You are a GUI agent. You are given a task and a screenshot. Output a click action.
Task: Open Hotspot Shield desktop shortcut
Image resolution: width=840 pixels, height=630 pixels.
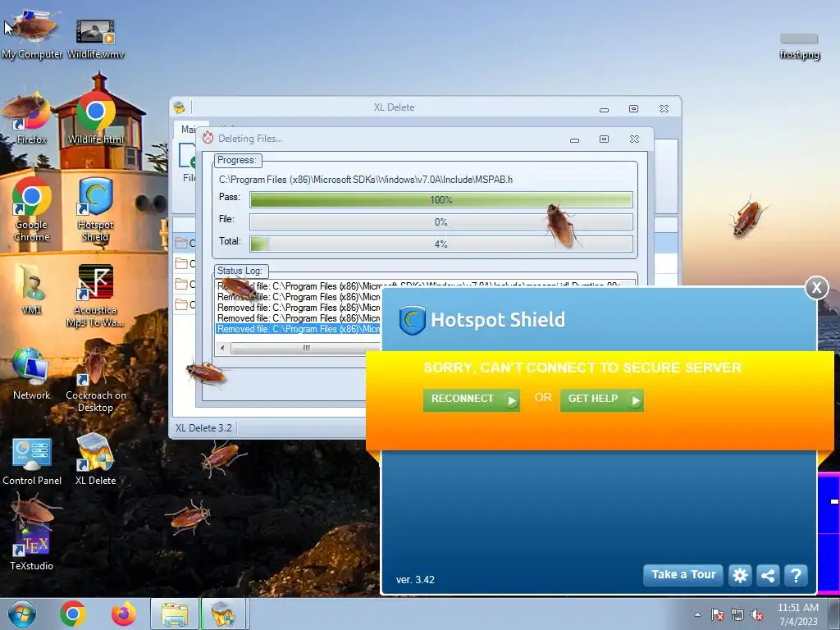(x=95, y=210)
